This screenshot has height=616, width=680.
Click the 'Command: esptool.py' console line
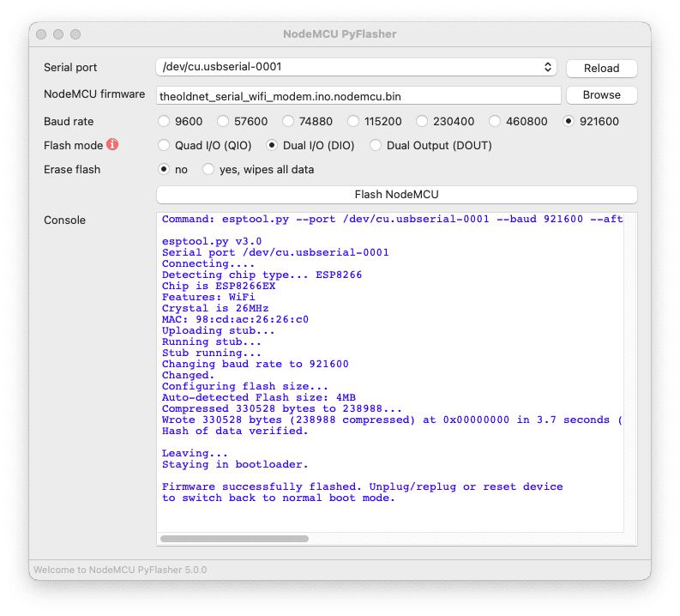click(x=393, y=219)
